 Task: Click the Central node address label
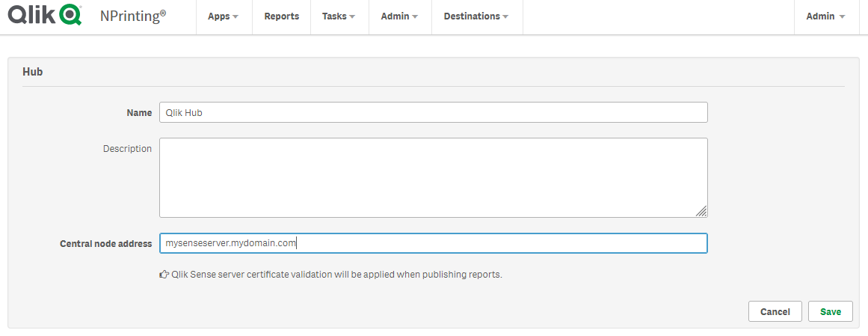[x=105, y=243]
